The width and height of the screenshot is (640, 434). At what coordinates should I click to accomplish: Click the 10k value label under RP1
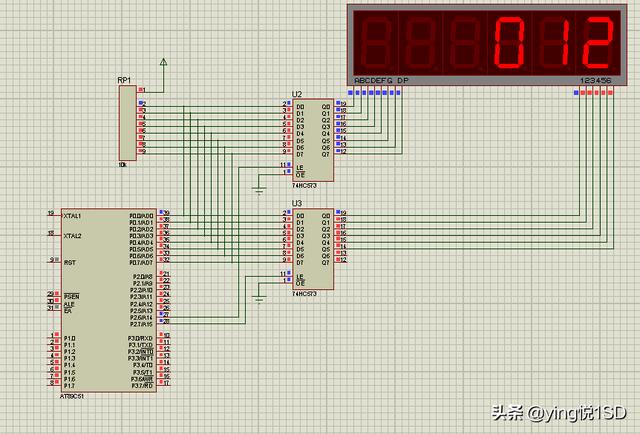coord(122,165)
